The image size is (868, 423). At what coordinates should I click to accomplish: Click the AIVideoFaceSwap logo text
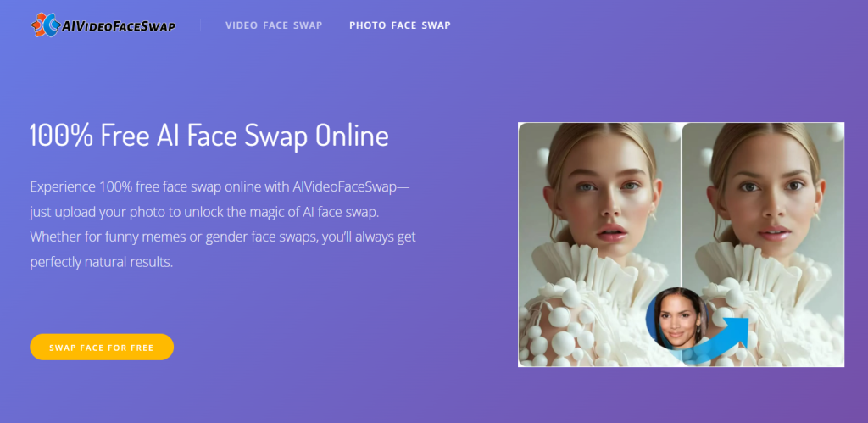(x=119, y=26)
